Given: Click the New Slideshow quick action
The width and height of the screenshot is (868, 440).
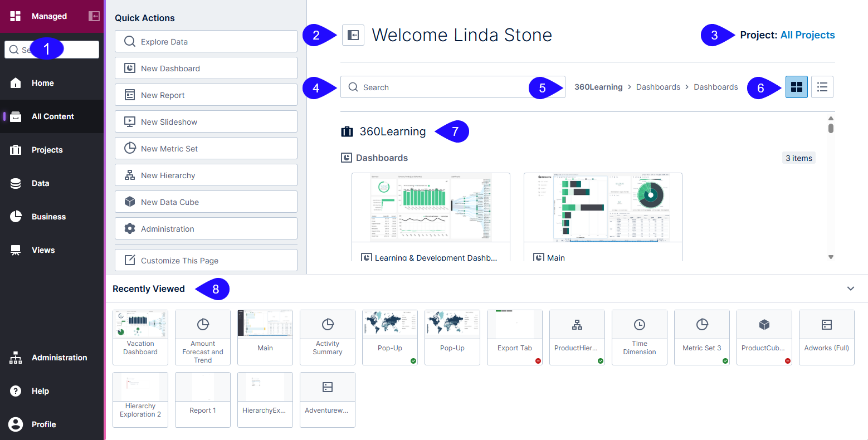Looking at the screenshot, I should tap(206, 121).
